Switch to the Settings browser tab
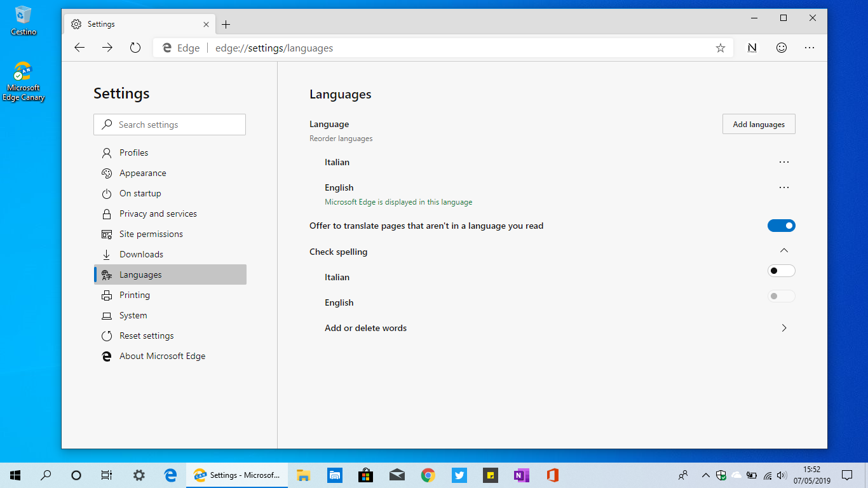868x488 pixels. coord(127,24)
